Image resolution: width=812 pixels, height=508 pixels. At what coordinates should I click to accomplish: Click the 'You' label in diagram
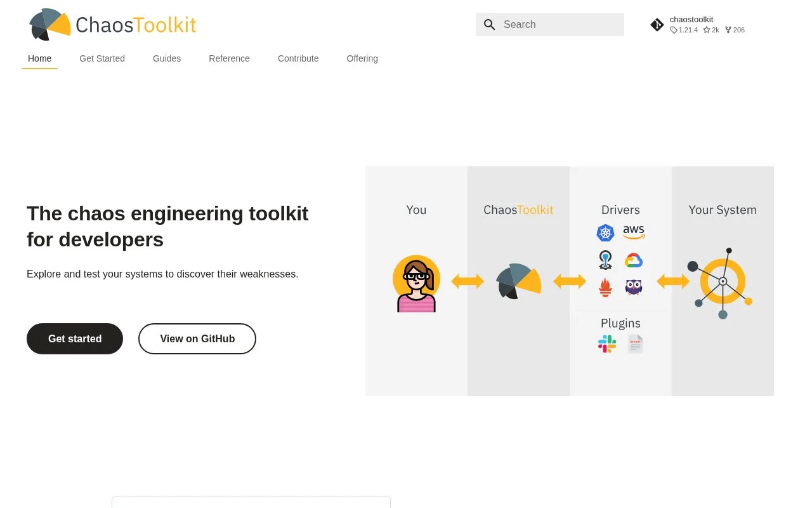pos(416,210)
